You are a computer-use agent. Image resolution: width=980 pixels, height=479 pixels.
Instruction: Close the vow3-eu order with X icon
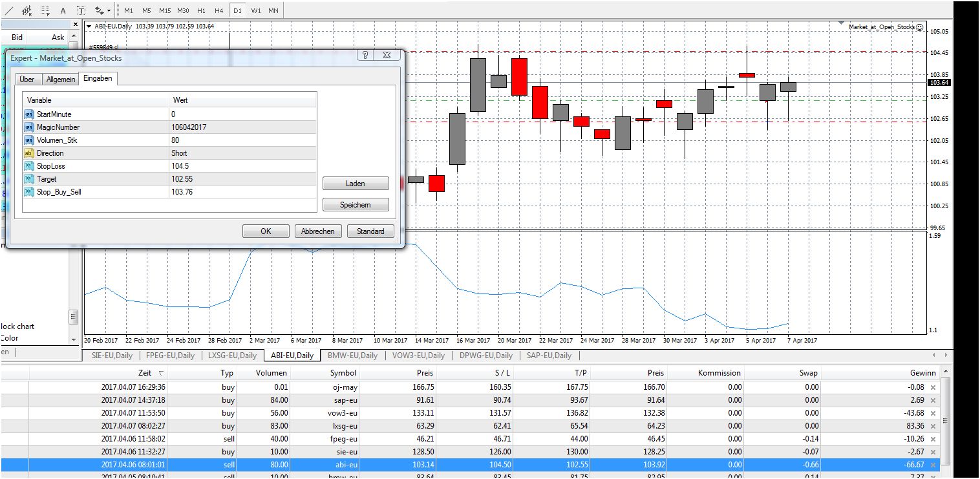pos(932,413)
